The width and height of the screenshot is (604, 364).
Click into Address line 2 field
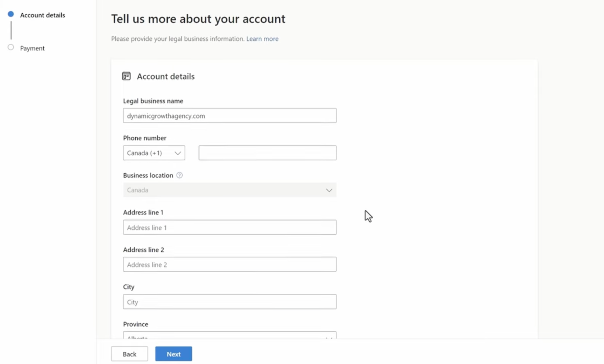[x=229, y=264]
